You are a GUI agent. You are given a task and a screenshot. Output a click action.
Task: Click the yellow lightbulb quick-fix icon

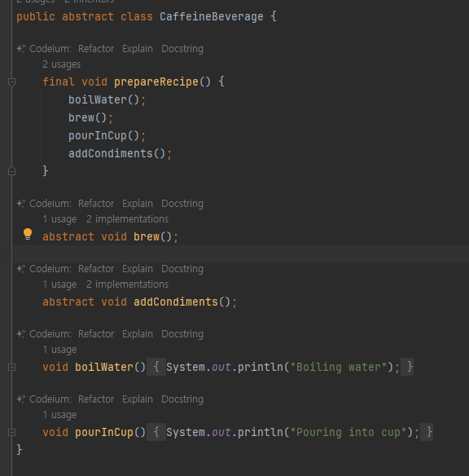coord(28,234)
